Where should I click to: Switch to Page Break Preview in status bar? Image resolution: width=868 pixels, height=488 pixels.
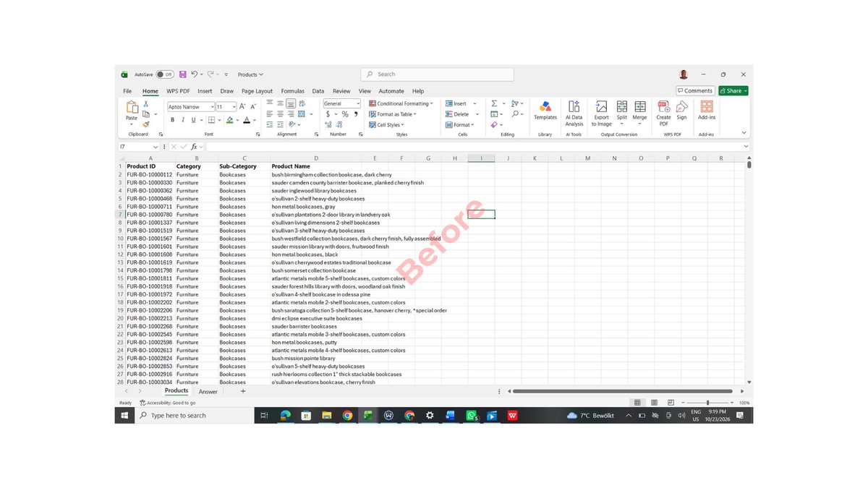(671, 403)
